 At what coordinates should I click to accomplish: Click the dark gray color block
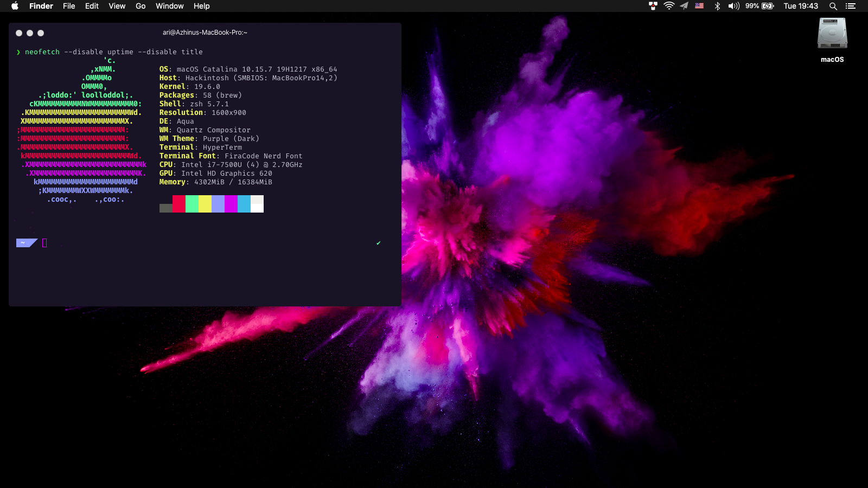point(166,208)
